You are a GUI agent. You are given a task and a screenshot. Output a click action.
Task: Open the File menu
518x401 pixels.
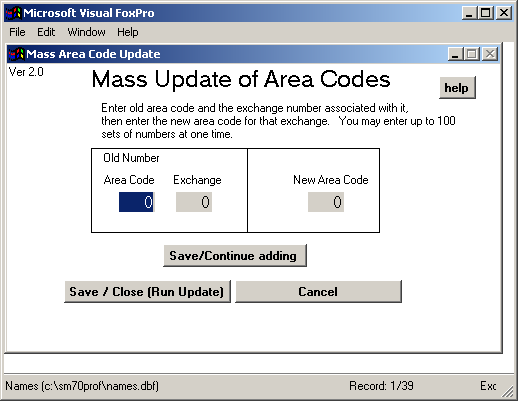(x=17, y=32)
